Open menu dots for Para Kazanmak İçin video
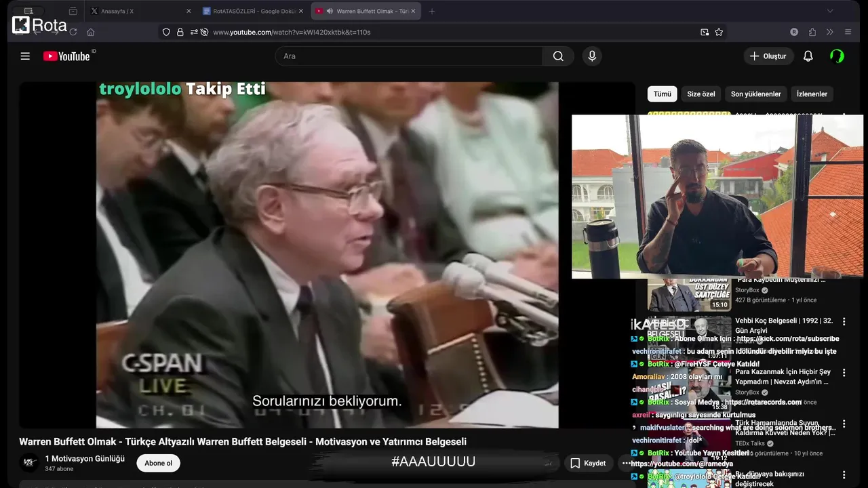Viewport: 868px width, 488px height. click(844, 373)
